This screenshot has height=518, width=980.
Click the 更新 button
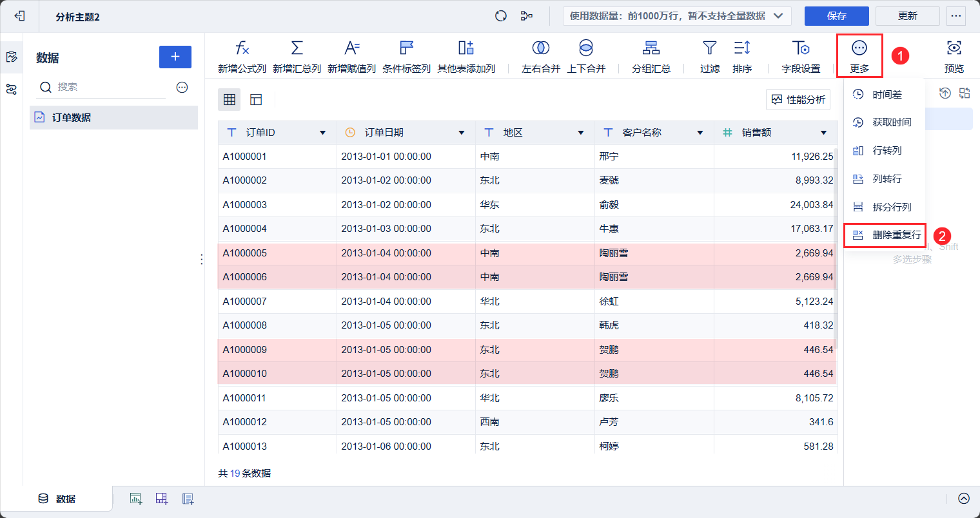point(908,16)
